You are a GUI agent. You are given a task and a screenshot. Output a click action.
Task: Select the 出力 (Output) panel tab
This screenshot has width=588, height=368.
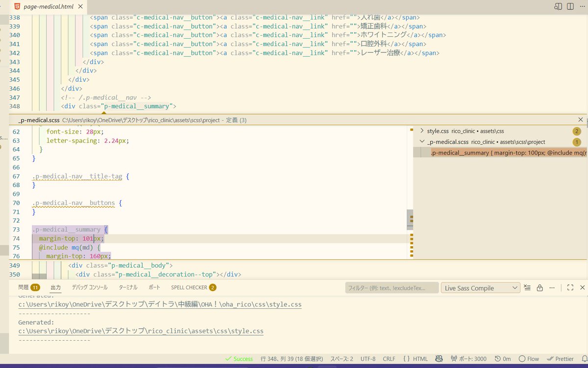(55, 287)
